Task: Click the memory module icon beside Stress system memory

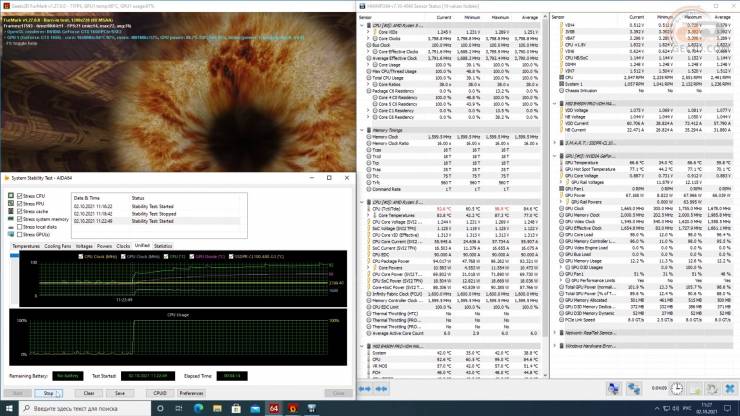Action: click(11, 219)
